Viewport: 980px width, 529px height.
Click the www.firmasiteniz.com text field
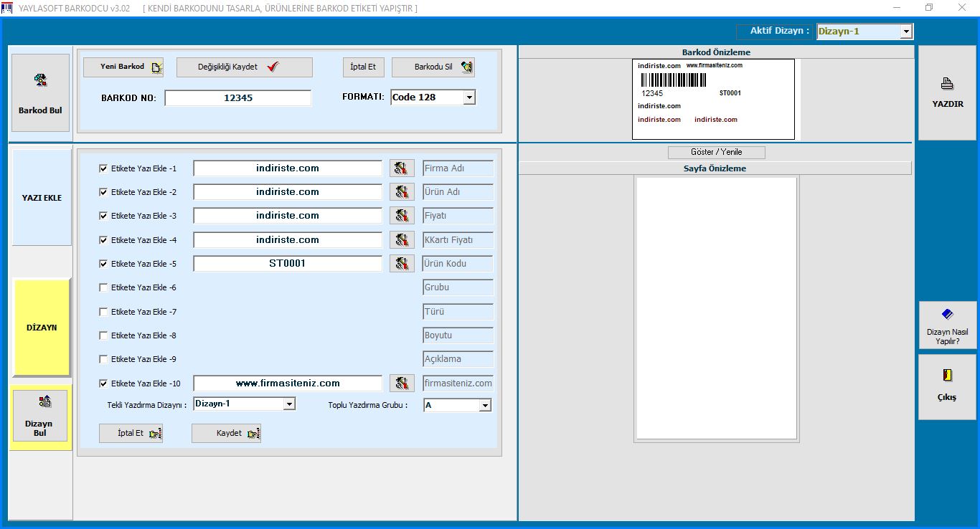pyautogui.click(x=288, y=383)
